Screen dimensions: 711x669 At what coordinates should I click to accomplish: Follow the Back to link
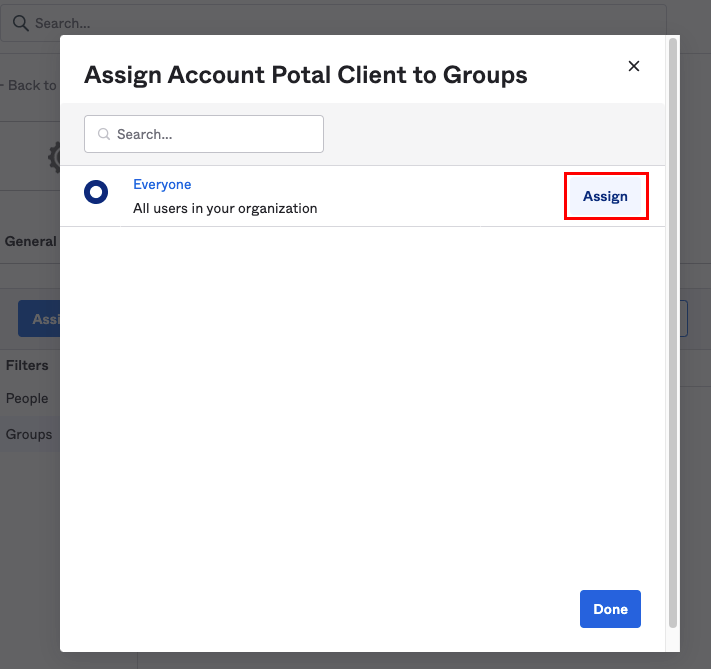tap(30, 85)
